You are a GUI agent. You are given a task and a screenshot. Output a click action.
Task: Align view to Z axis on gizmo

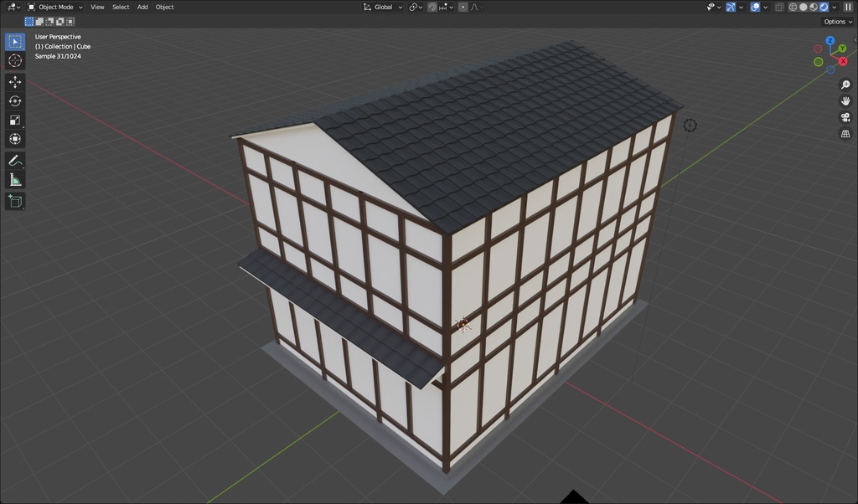(x=830, y=40)
